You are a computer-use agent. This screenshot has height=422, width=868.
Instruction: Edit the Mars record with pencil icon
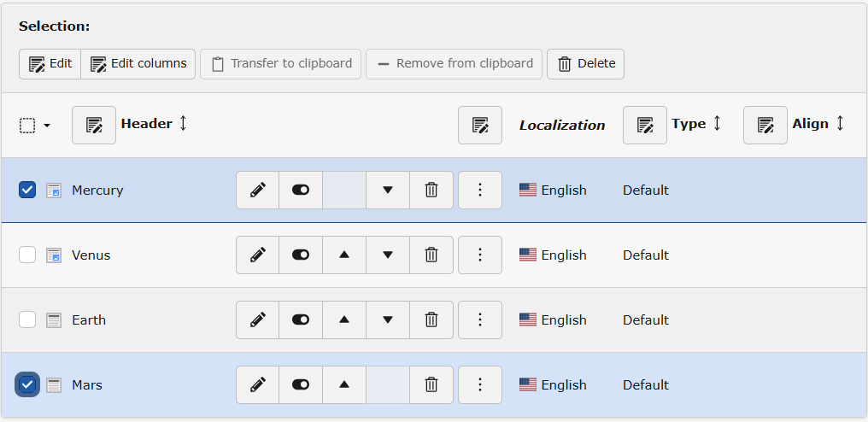pos(257,384)
